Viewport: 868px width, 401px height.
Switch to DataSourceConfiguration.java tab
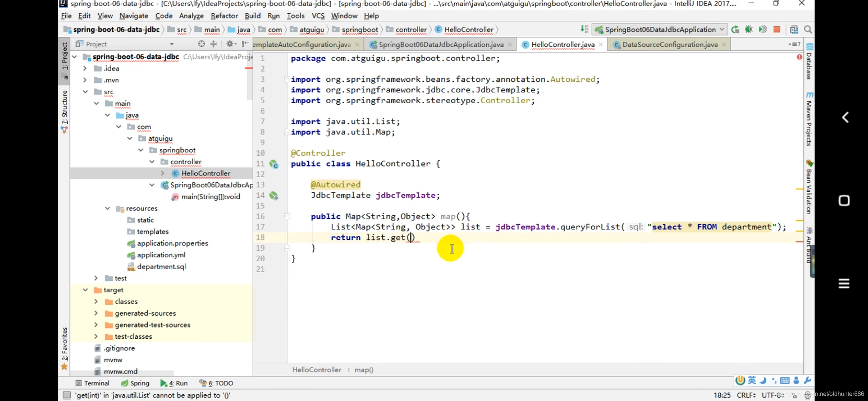(670, 45)
